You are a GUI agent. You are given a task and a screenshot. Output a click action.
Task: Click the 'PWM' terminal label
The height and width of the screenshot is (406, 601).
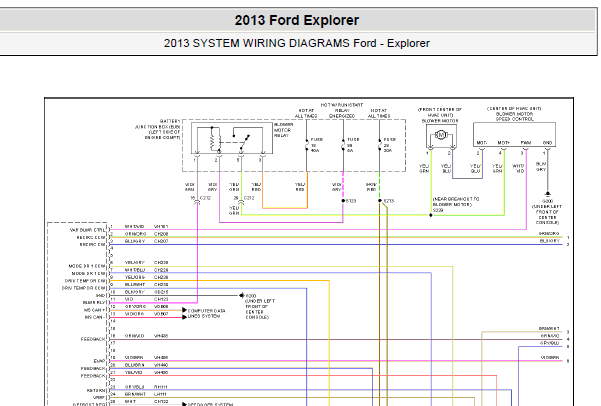[x=525, y=143]
